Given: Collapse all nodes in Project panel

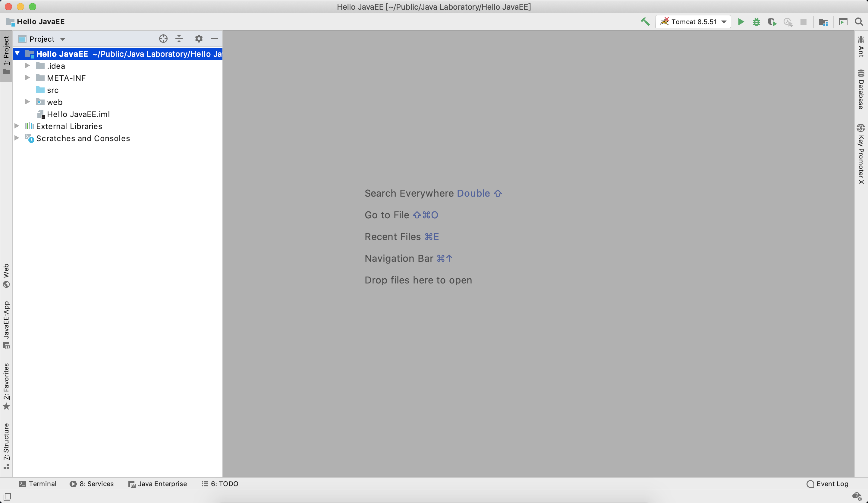Looking at the screenshot, I should (x=179, y=39).
